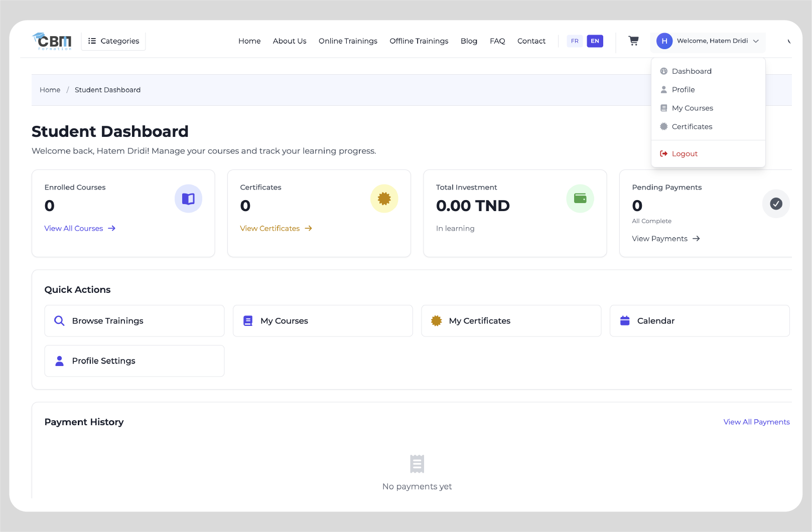This screenshot has width=812, height=532.
Task: Click the Certificates badge icon in stats card
Action: pos(384,199)
